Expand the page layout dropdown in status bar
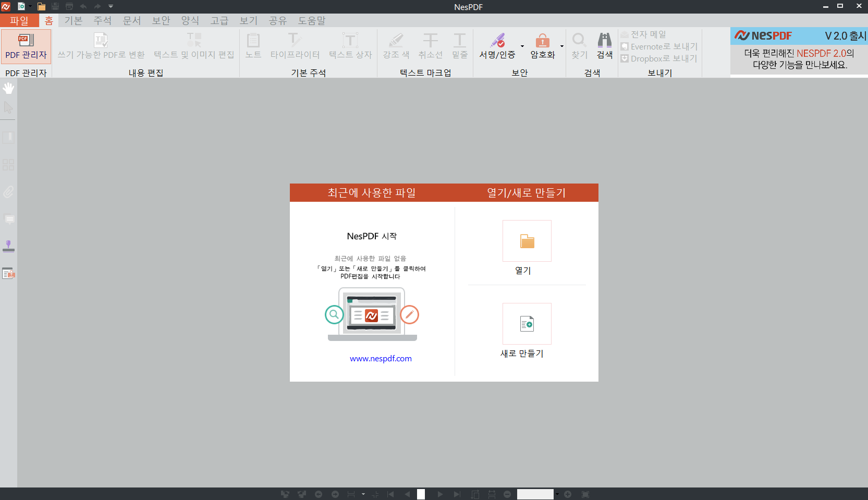The height and width of the screenshot is (500, 868). [363, 494]
